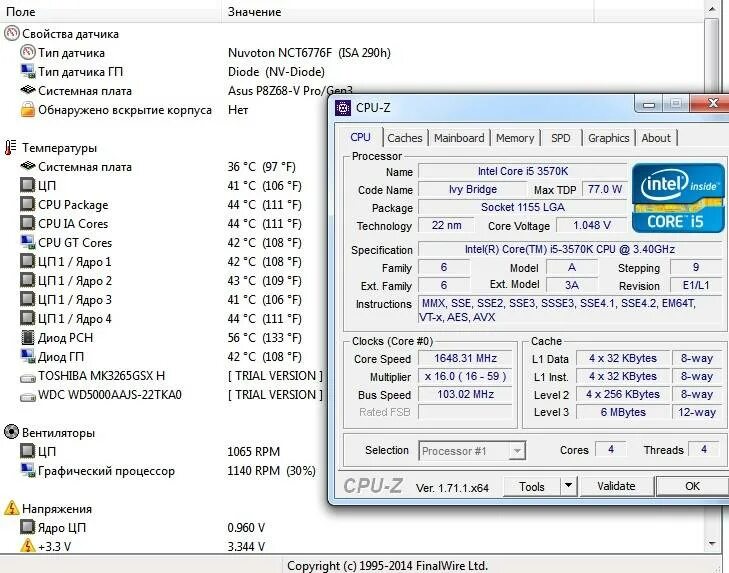Click the +3.3 V lightning icon
729x573 pixels.
click(28, 546)
